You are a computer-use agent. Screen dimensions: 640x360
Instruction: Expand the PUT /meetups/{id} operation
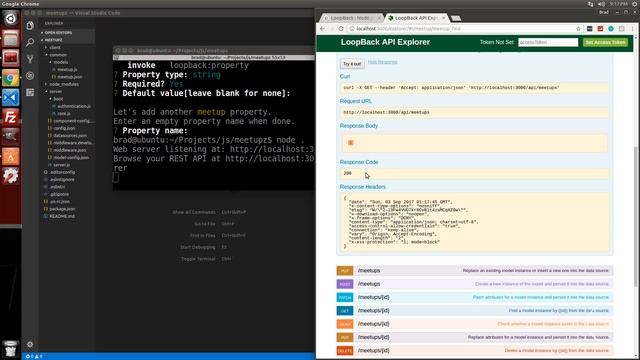pyautogui.click(x=475, y=337)
